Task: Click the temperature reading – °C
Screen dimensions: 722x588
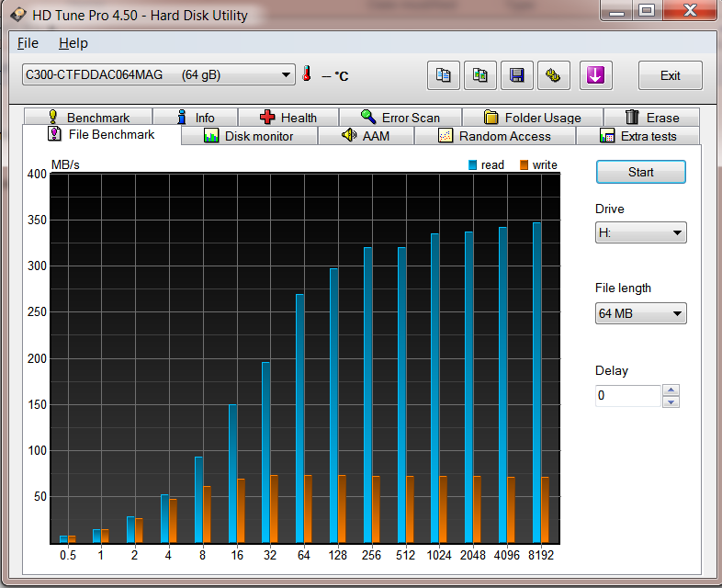Action: (334, 76)
